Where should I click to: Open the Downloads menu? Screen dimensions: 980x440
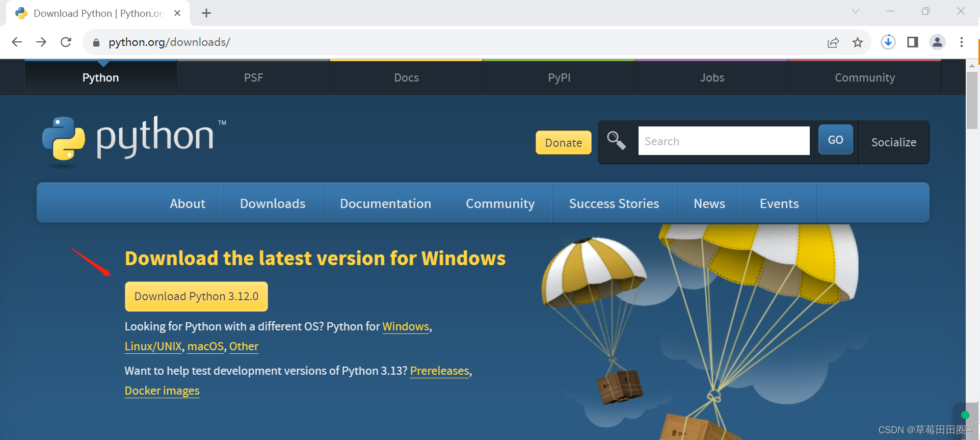click(x=273, y=203)
